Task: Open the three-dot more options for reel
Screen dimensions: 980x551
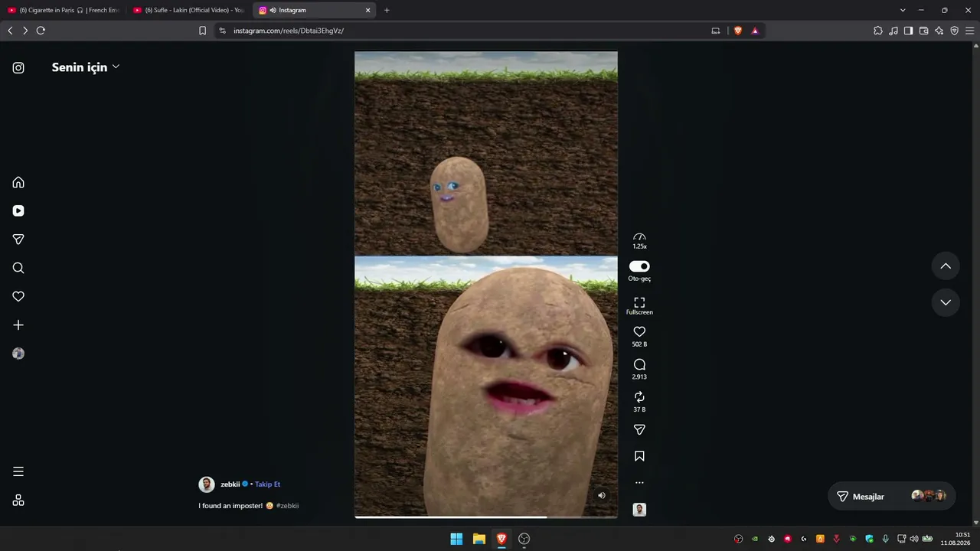Action: coord(639,483)
